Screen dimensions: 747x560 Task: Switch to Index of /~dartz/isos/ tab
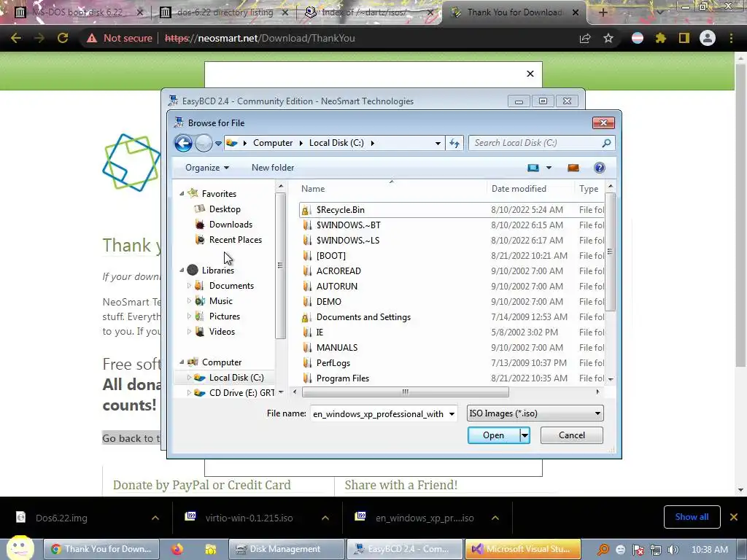pyautogui.click(x=369, y=12)
